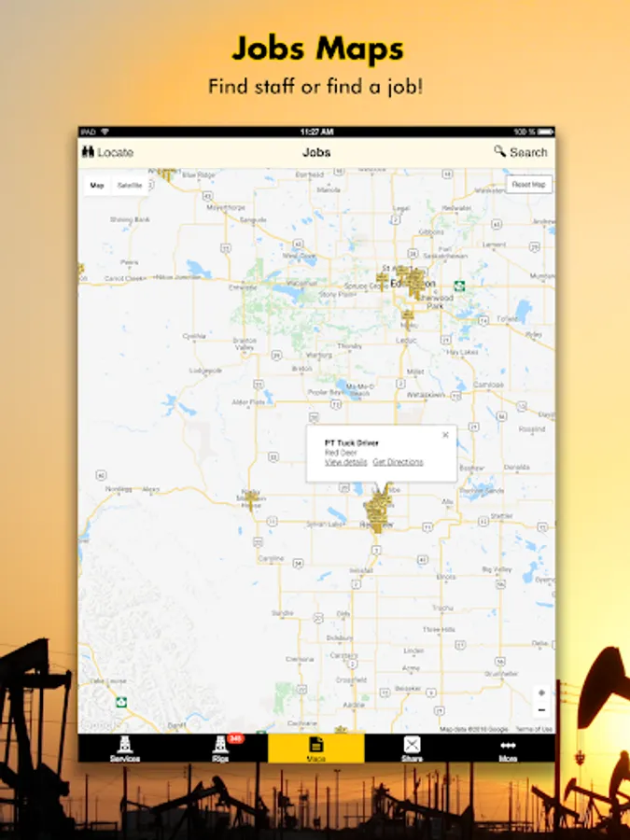
Task: Click the Edmonton city label
Action: 413,284
